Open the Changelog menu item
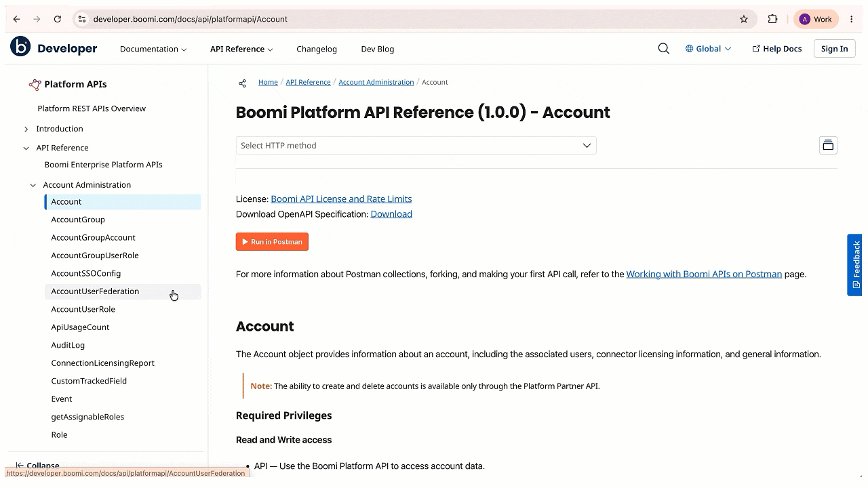The image size is (868, 488). [x=317, y=49]
